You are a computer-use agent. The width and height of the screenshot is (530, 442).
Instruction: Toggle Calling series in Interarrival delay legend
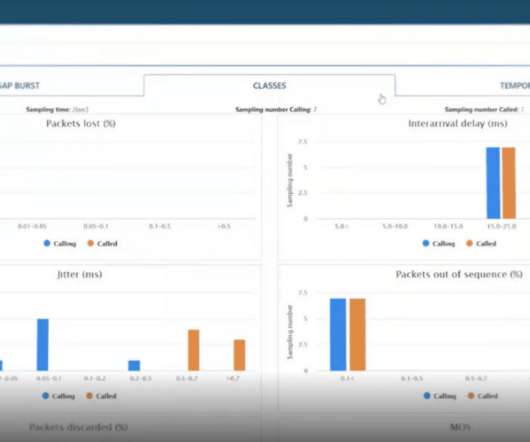pos(439,243)
